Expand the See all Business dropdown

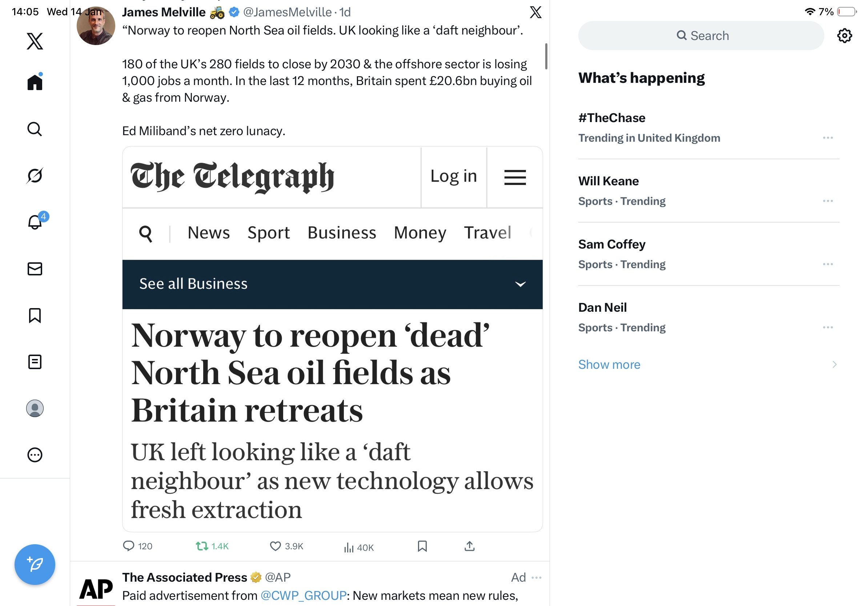point(520,284)
